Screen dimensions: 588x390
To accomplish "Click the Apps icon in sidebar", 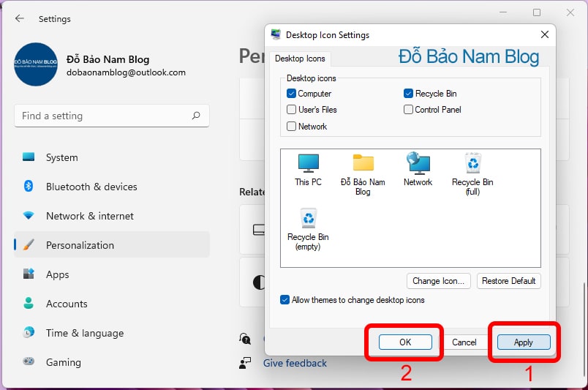I will [29, 274].
